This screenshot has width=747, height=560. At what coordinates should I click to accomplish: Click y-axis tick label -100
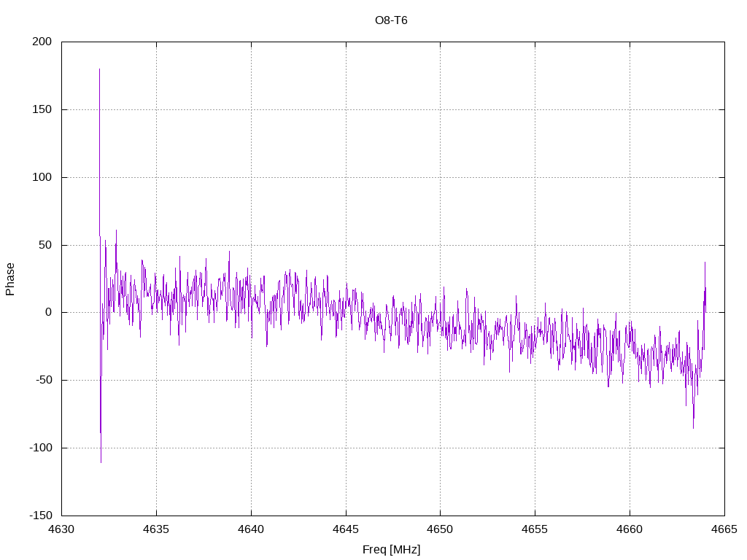pos(41,448)
